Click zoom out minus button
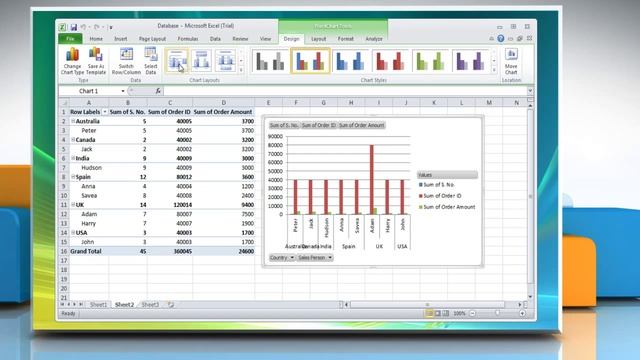This screenshot has height=360, width=640. (472, 313)
